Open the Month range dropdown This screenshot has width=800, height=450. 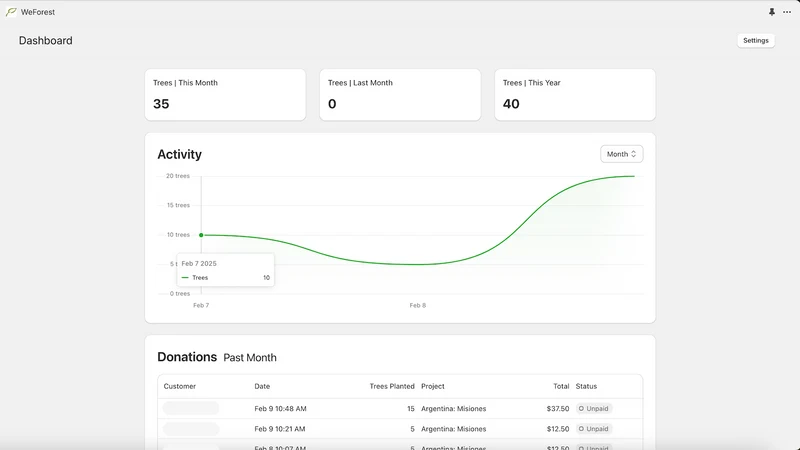[621, 154]
